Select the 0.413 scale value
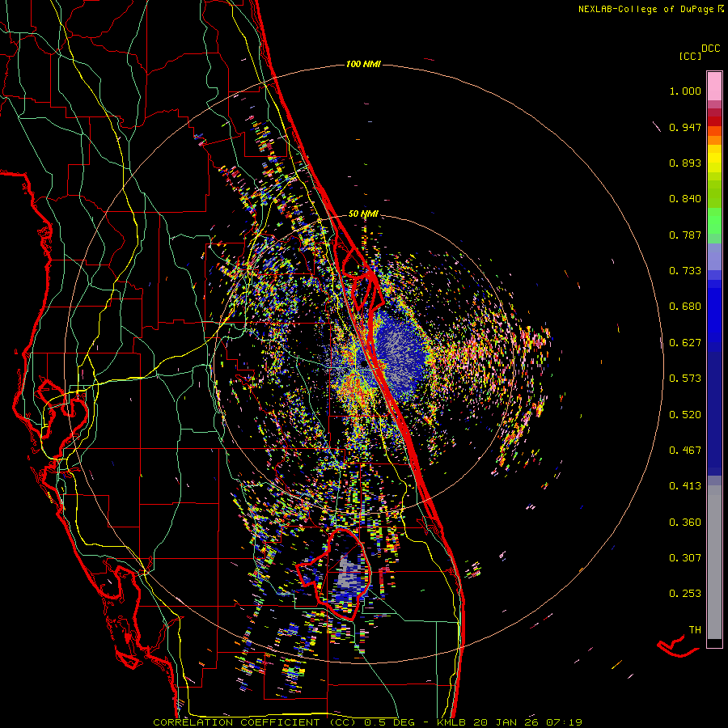Screen dimensions: 728x728 (685, 486)
